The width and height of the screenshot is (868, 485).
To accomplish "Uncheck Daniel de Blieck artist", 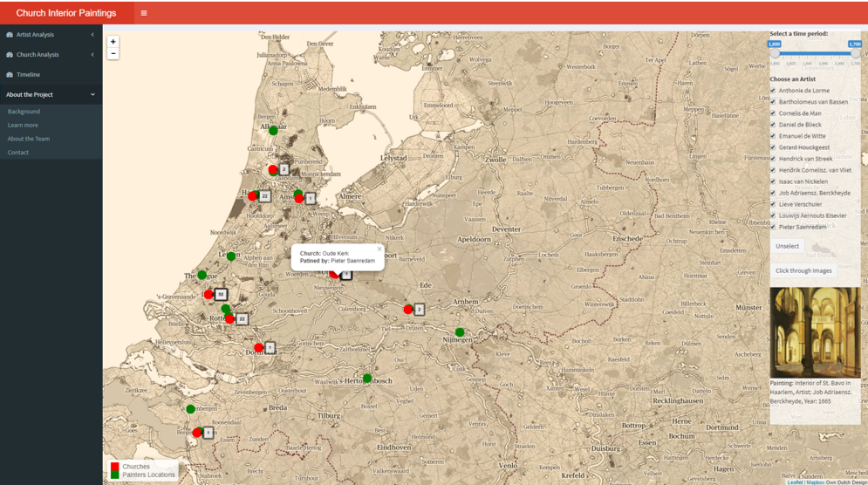I will pos(773,125).
